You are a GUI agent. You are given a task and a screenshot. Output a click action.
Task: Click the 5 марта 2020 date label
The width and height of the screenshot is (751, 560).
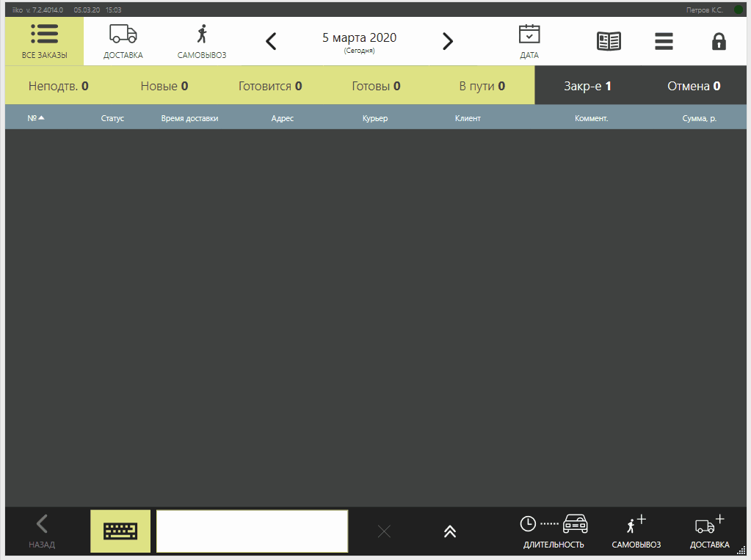click(x=359, y=38)
